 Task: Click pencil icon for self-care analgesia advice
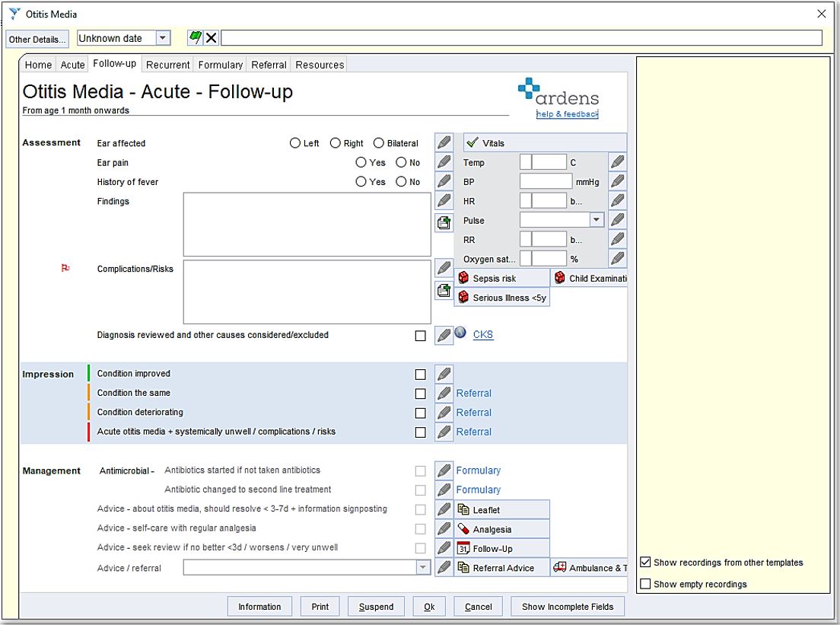[444, 528]
